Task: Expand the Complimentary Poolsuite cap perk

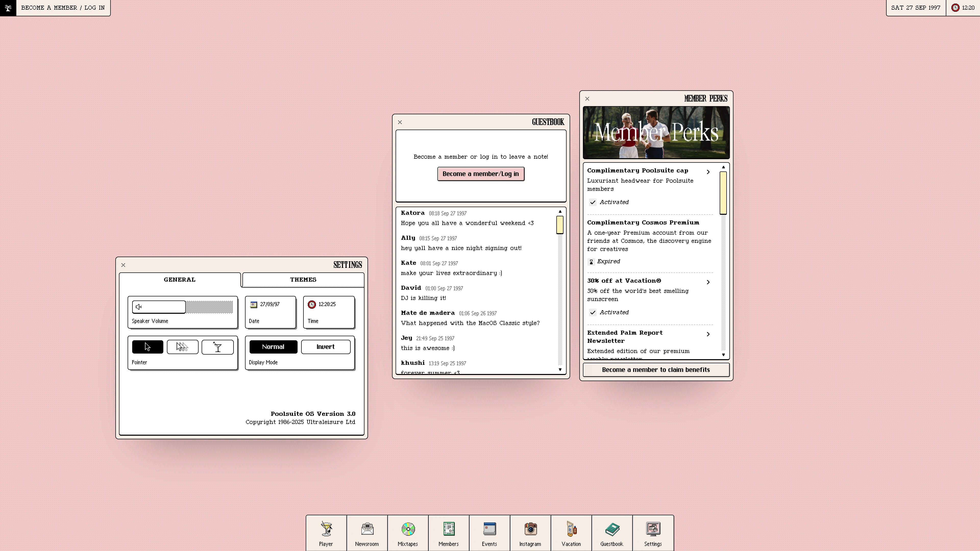Action: coord(708,172)
